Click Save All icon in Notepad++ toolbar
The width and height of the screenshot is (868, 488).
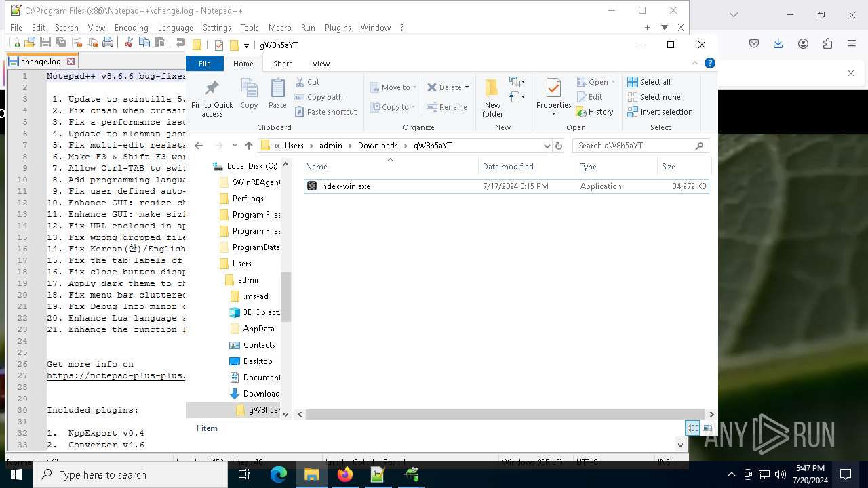pos(60,43)
